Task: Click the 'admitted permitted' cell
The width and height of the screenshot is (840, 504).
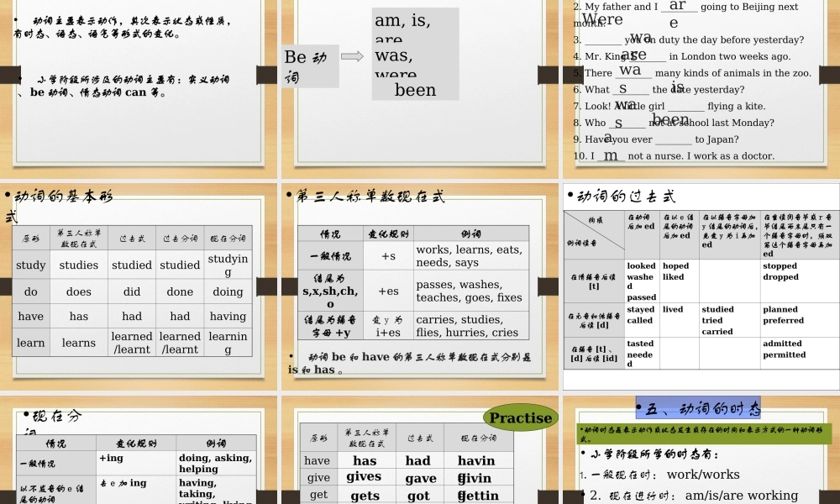Action: click(800, 354)
